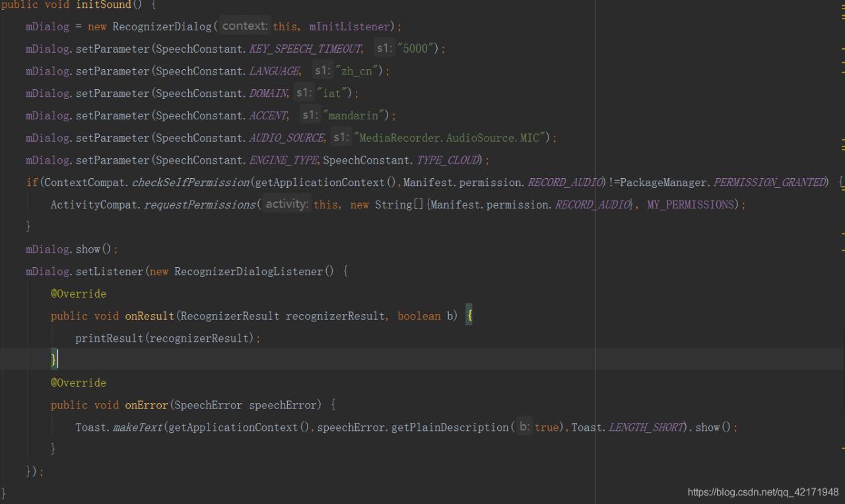This screenshot has width=845, height=504.
Task: Place cursor on getPlainDescription call
Action: (450, 427)
